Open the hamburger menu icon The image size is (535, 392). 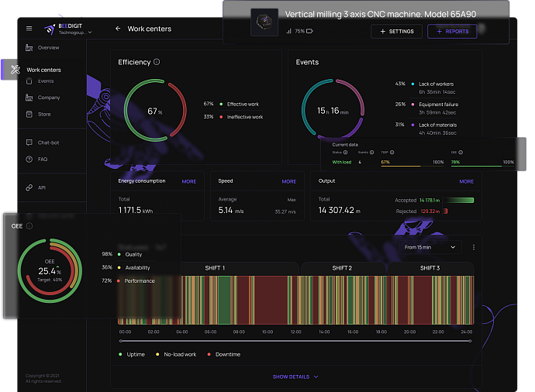pyautogui.click(x=29, y=29)
